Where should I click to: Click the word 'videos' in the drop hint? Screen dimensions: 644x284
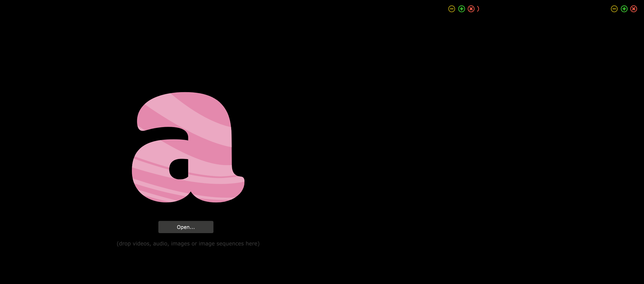coord(141,244)
